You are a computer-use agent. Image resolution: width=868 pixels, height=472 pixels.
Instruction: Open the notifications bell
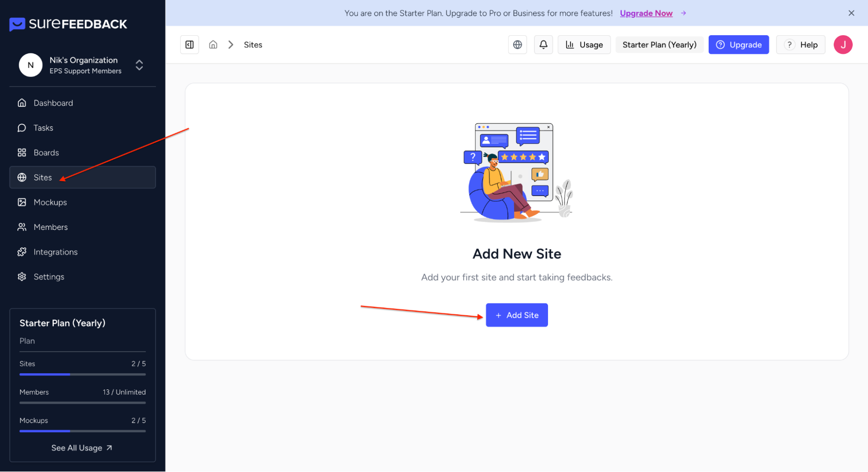pos(543,45)
